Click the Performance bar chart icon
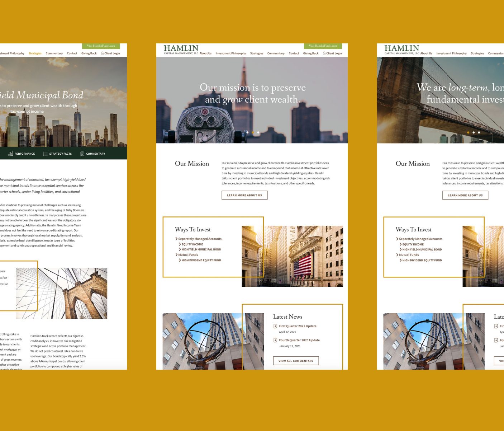Screen dimensions: 504x431 click(x=11, y=154)
